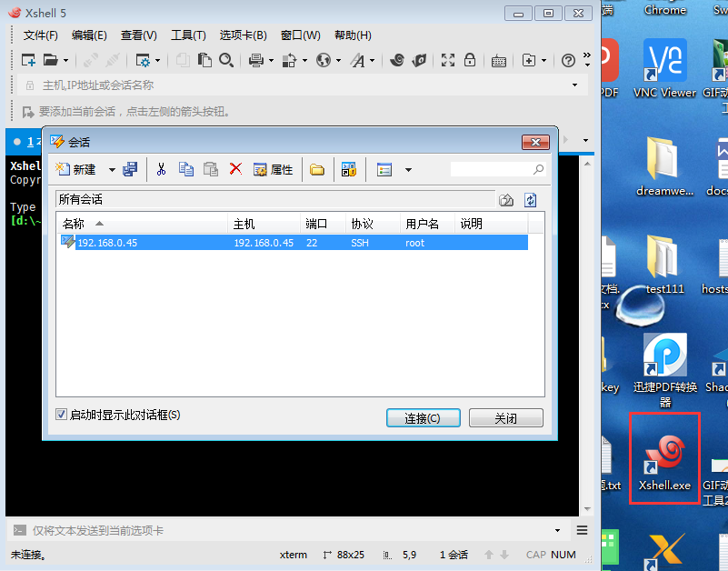Expand the 新建 dropdown arrow
The width and height of the screenshot is (728, 571).
112,170
